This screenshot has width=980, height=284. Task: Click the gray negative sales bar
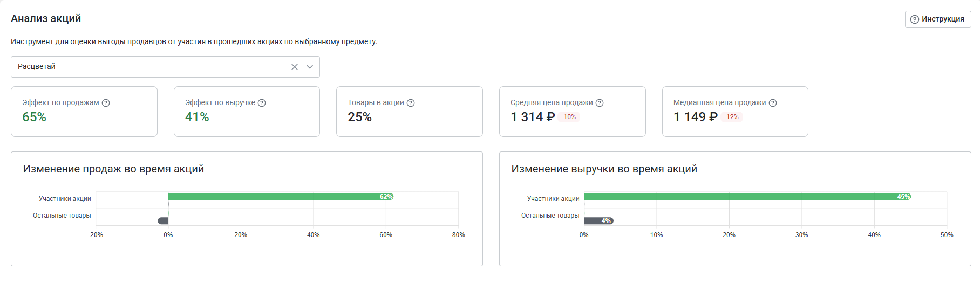(163, 221)
